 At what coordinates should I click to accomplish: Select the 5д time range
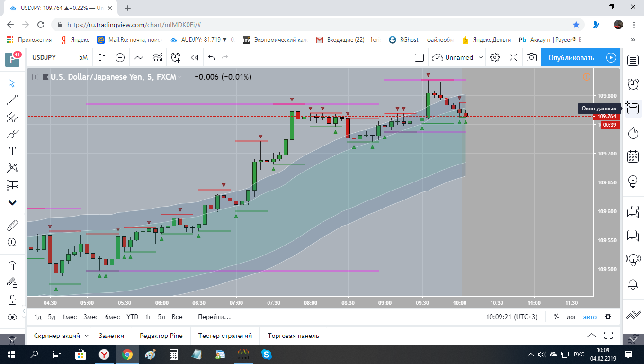(52, 317)
